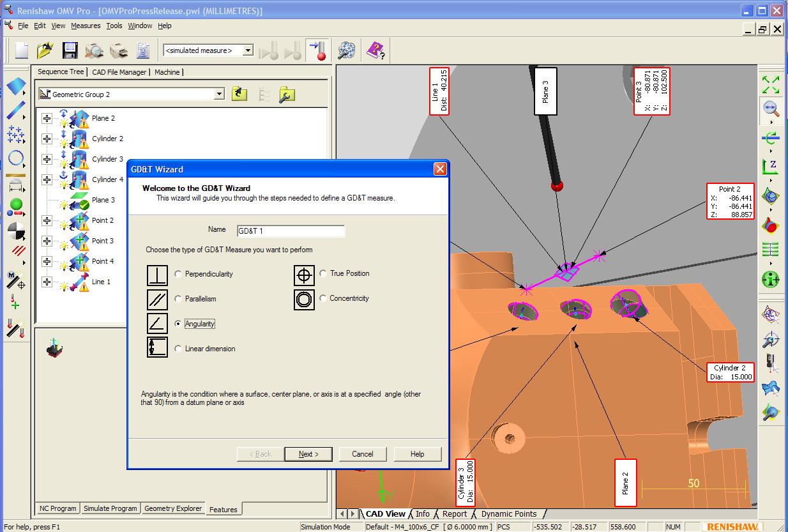Open the Window menu
This screenshot has height=532, width=788.
[140, 26]
